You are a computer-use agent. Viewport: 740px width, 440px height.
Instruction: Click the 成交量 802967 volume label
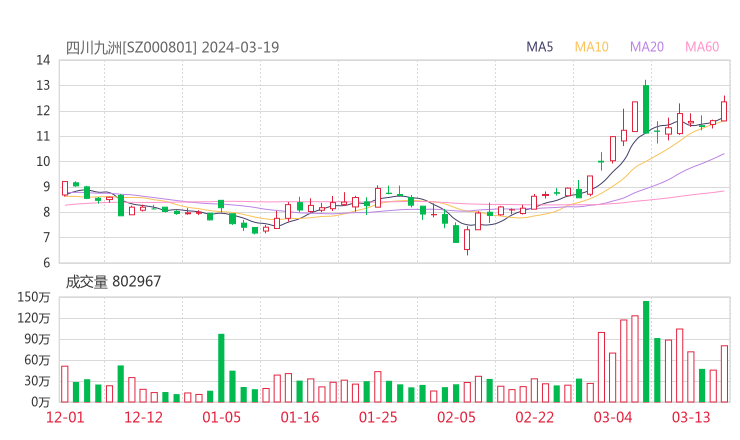[x=113, y=281]
